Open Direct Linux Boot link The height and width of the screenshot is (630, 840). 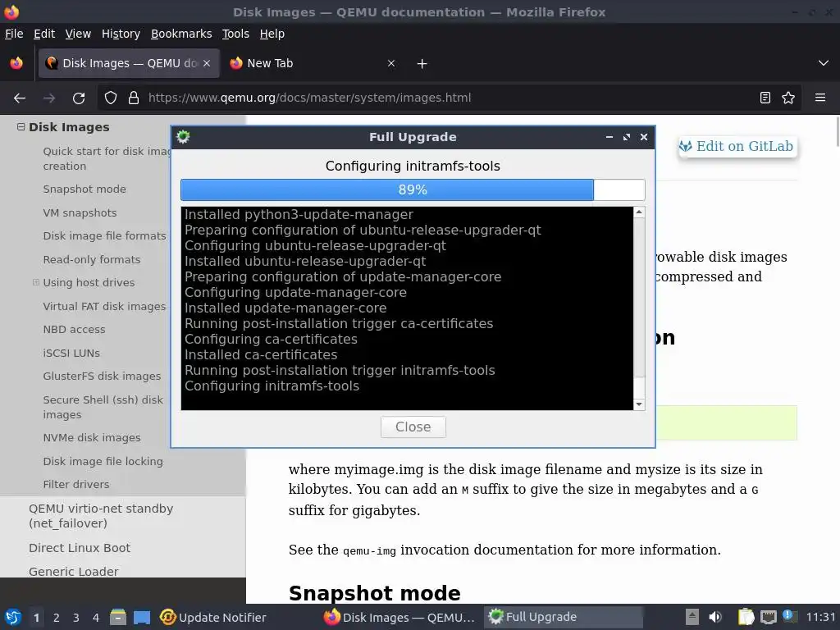pyautogui.click(x=80, y=548)
